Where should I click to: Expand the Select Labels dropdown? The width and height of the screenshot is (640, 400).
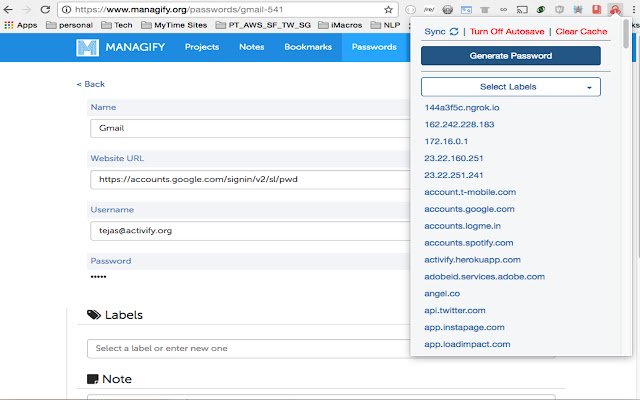coord(511,87)
